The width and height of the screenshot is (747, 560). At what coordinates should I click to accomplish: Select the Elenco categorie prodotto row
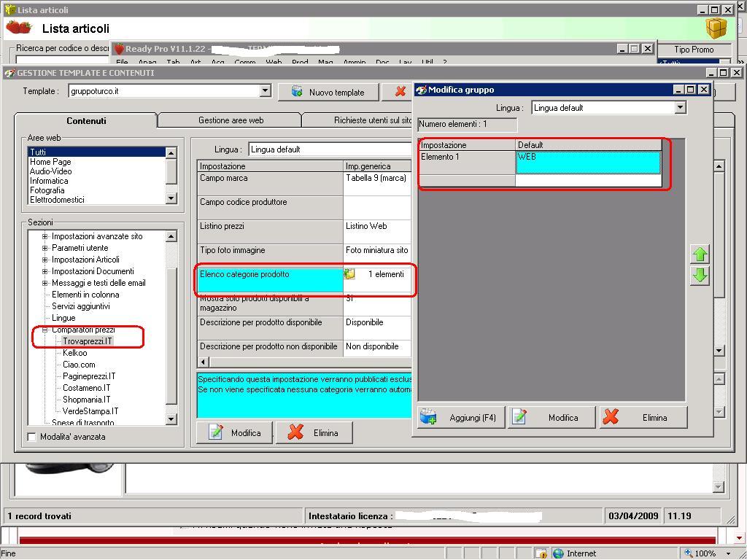(x=304, y=280)
